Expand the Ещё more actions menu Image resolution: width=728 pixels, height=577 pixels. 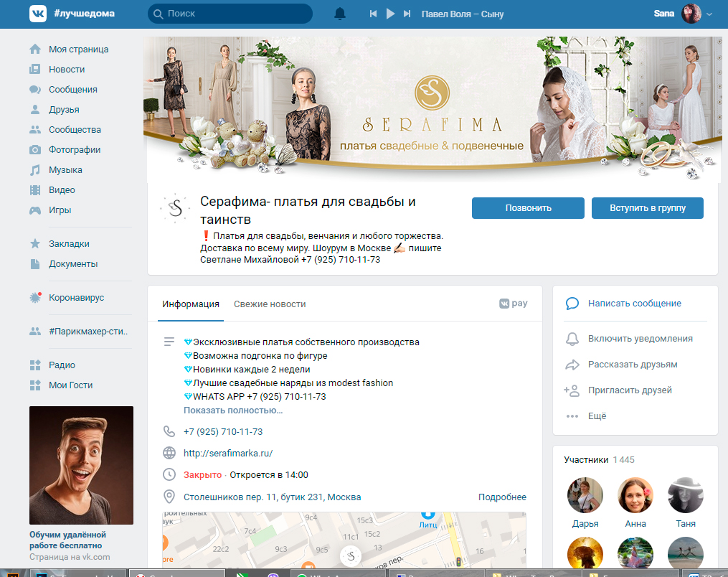[x=597, y=416]
